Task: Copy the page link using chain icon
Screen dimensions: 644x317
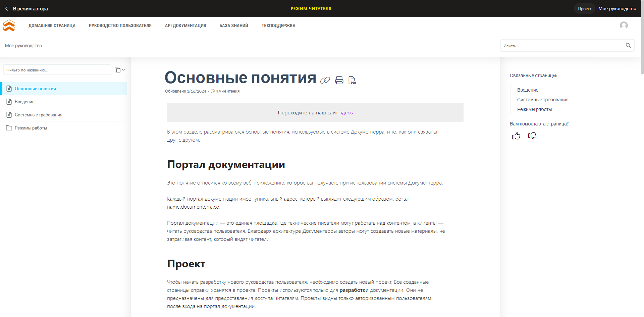Action: (x=325, y=80)
